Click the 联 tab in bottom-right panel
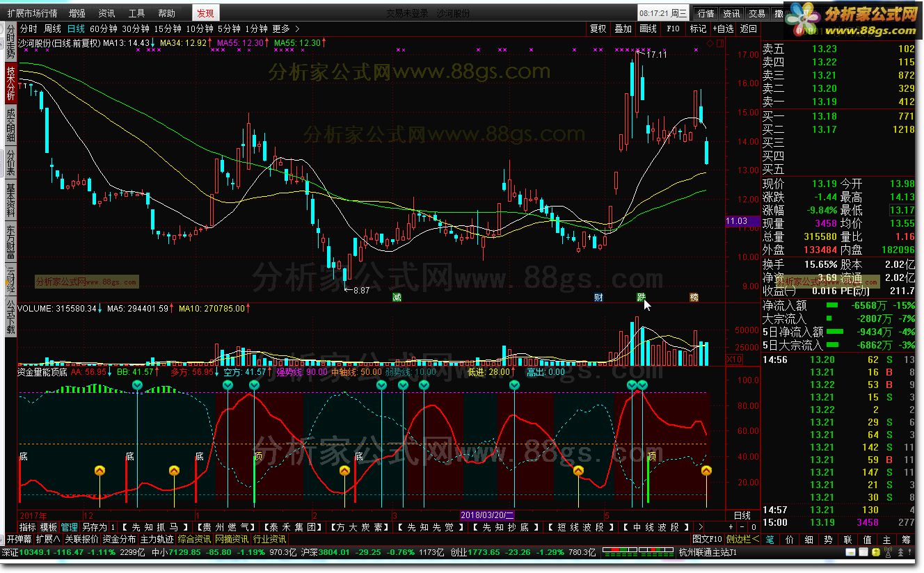 pyautogui.click(x=847, y=539)
